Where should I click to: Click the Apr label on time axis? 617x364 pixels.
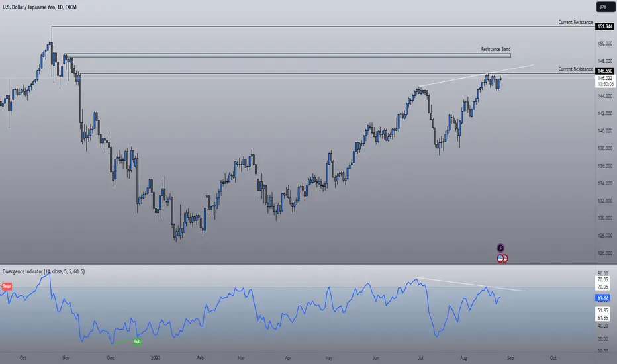click(x=288, y=358)
